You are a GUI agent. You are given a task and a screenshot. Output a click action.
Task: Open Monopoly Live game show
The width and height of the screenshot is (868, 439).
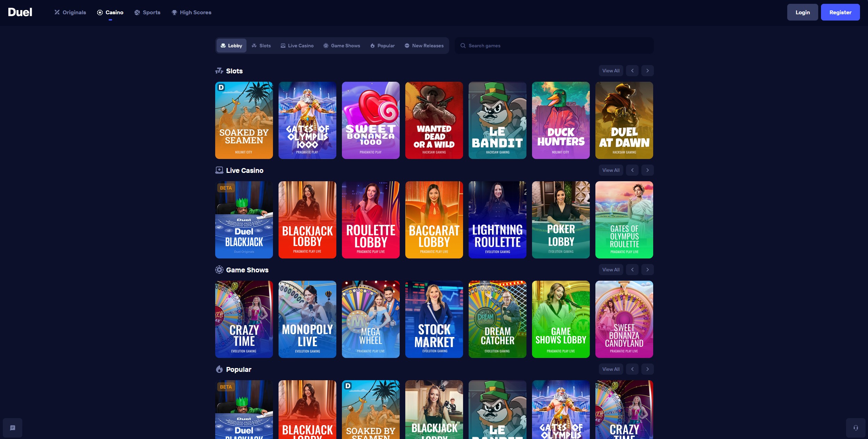click(x=307, y=319)
